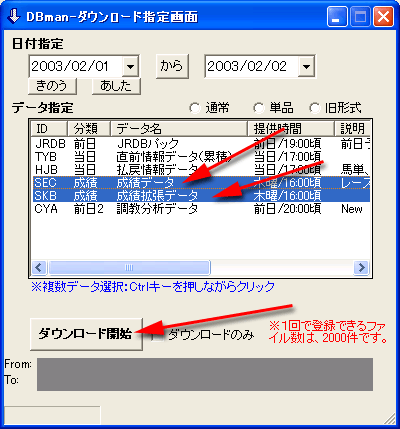Click the 前日/20:00頃 cell in CYA row
This screenshot has height=429, width=400.
tap(287, 209)
